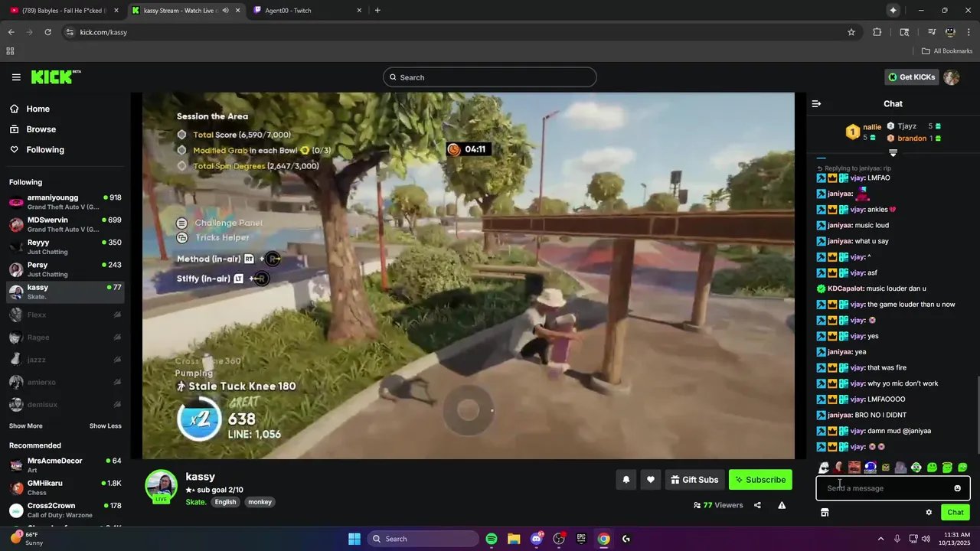The height and width of the screenshot is (551, 980).
Task: Open File Explorer from the taskbar
Action: click(514, 539)
